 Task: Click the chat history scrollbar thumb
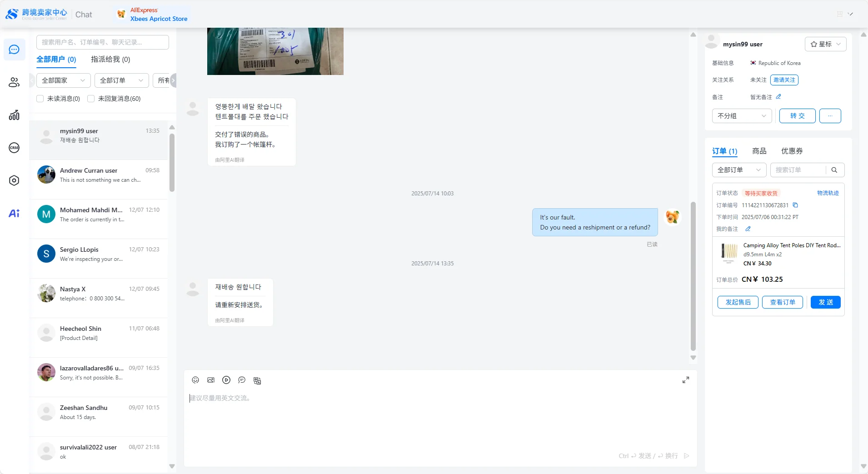pyautogui.click(x=693, y=276)
